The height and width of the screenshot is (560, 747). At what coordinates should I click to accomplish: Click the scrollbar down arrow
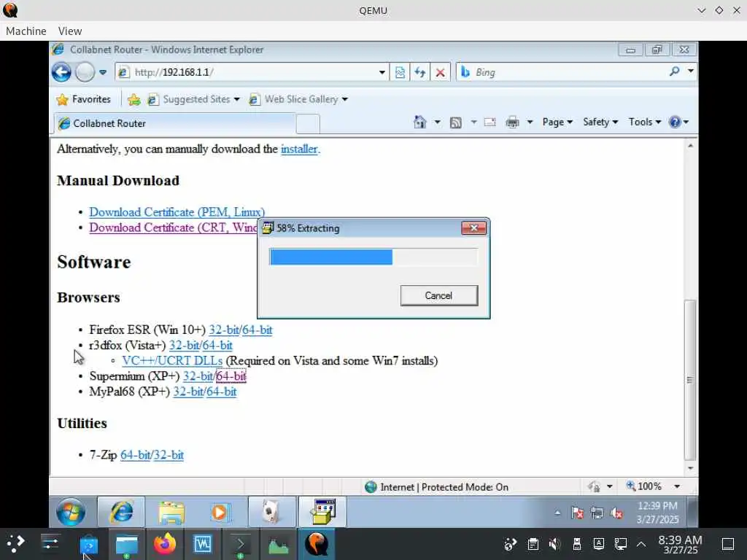(x=690, y=468)
